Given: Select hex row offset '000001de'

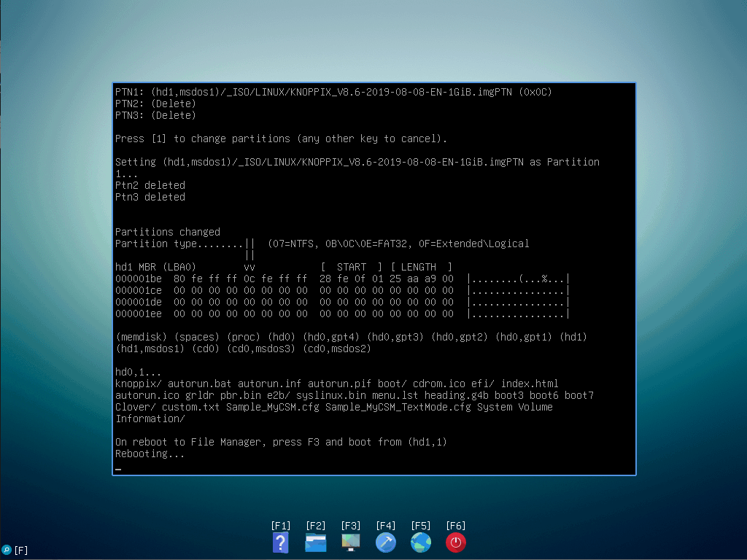Looking at the screenshot, I should pos(139,302).
